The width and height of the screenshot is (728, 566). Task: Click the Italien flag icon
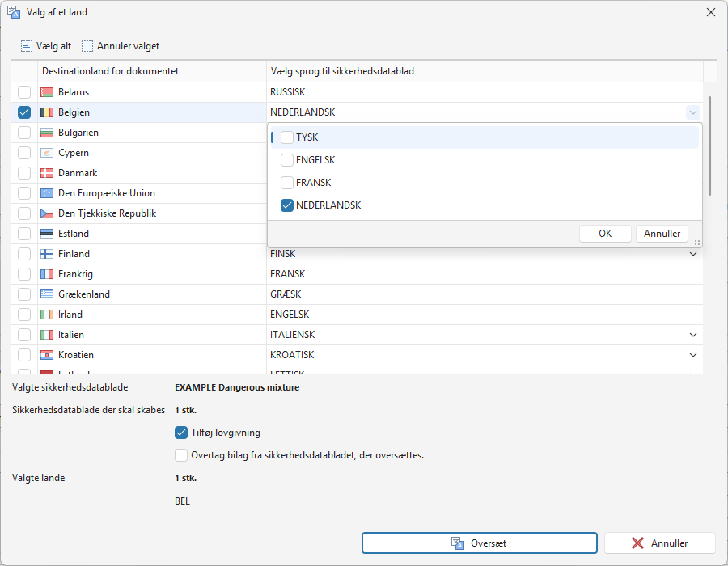(47, 335)
